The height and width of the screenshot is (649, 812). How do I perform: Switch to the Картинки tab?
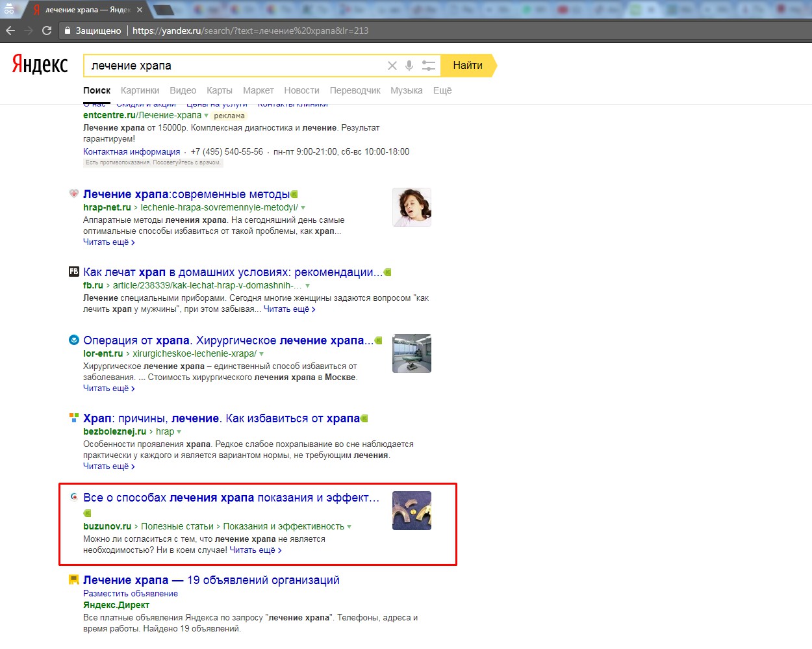(140, 90)
